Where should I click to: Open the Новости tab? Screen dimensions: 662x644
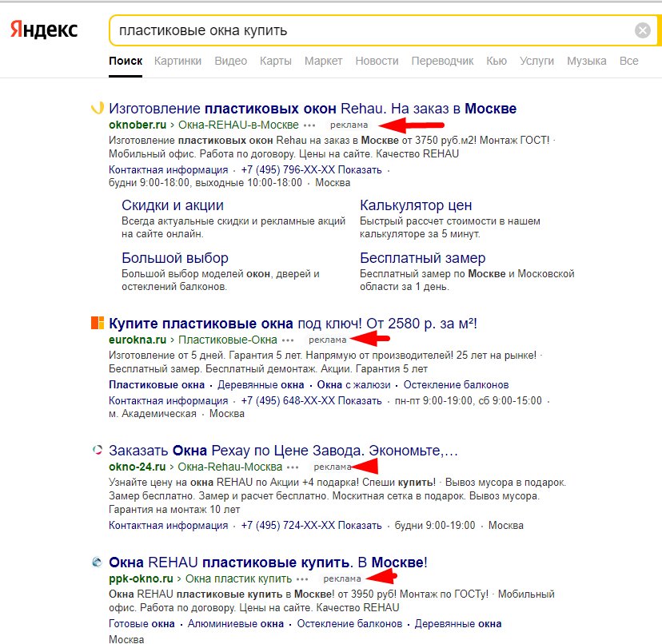click(x=377, y=62)
